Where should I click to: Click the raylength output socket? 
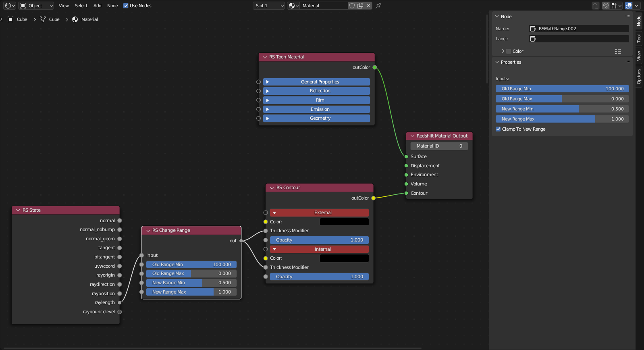(120, 302)
